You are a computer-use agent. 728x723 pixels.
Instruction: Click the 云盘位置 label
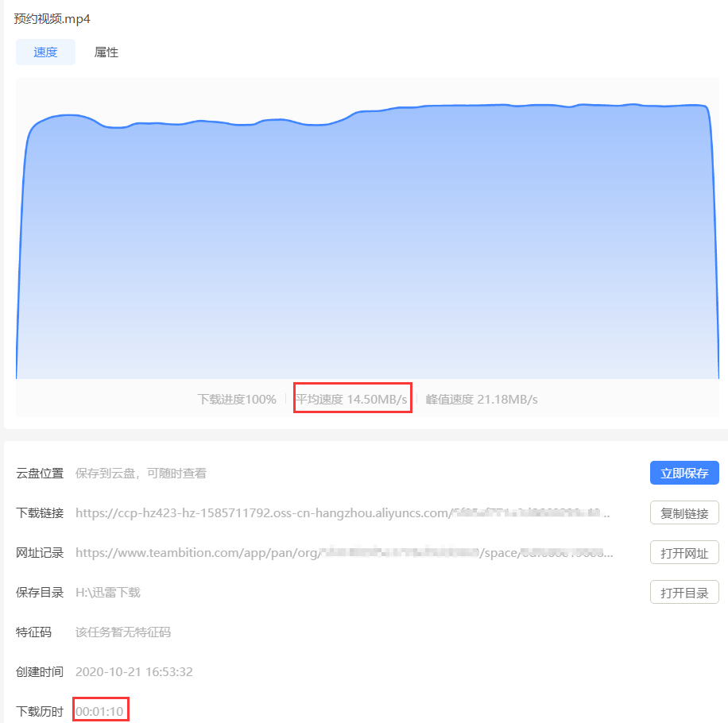tap(40, 474)
